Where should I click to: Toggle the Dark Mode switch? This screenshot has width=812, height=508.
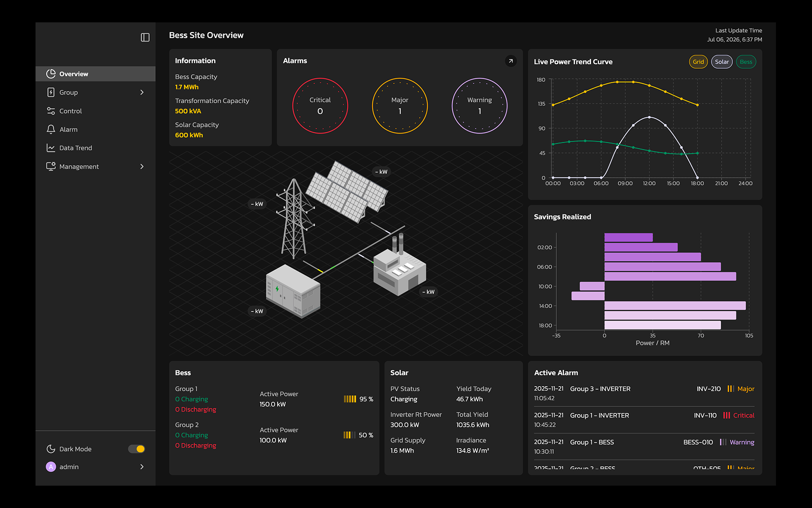(137, 449)
